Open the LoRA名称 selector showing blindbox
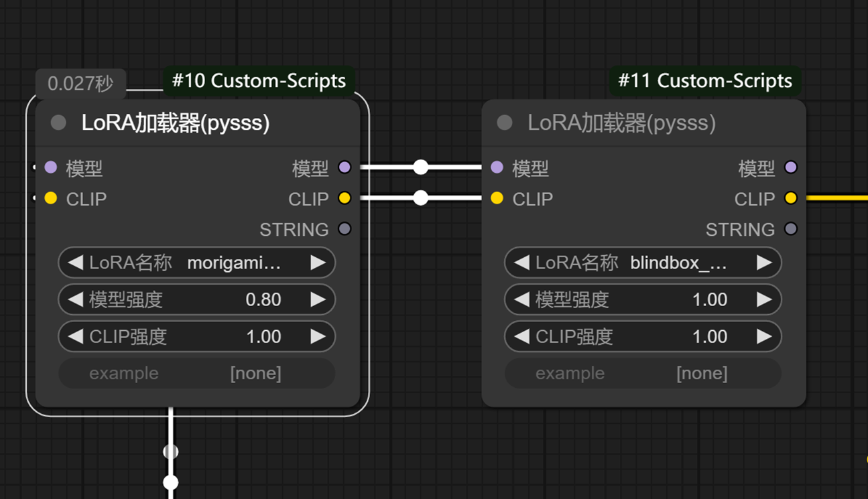This screenshot has height=499, width=868. [x=642, y=263]
